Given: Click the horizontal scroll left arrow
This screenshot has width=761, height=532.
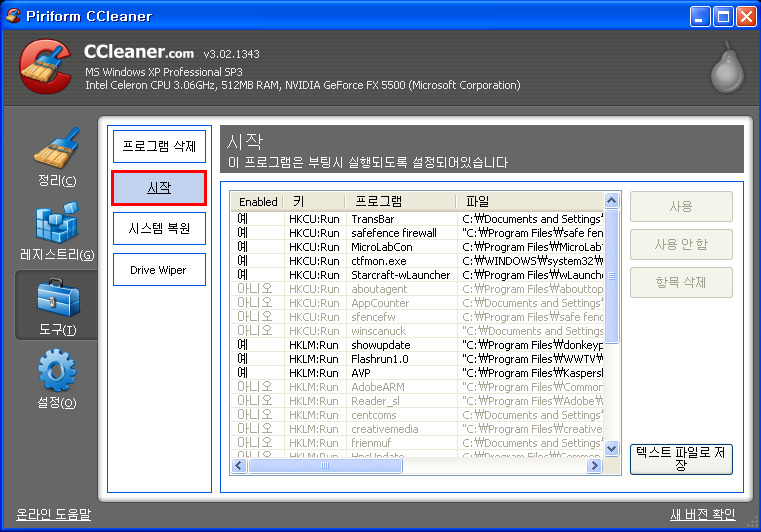Looking at the screenshot, I should click(239, 466).
